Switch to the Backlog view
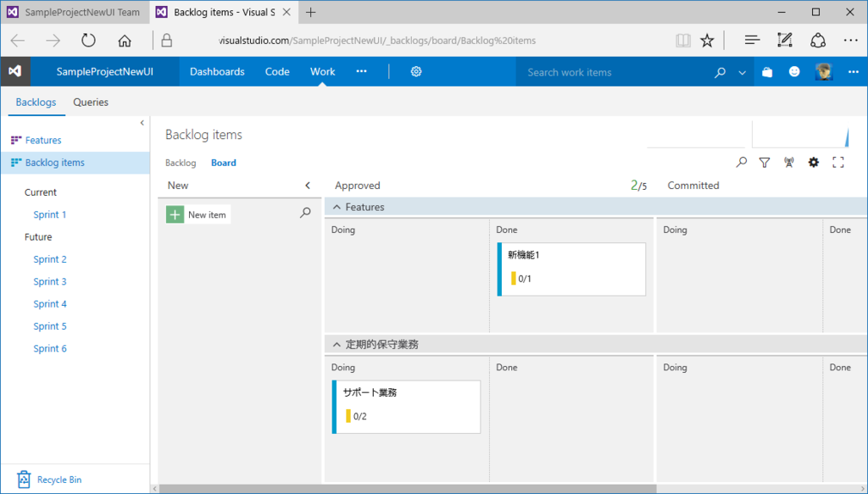Image resolution: width=868 pixels, height=494 pixels. [181, 163]
